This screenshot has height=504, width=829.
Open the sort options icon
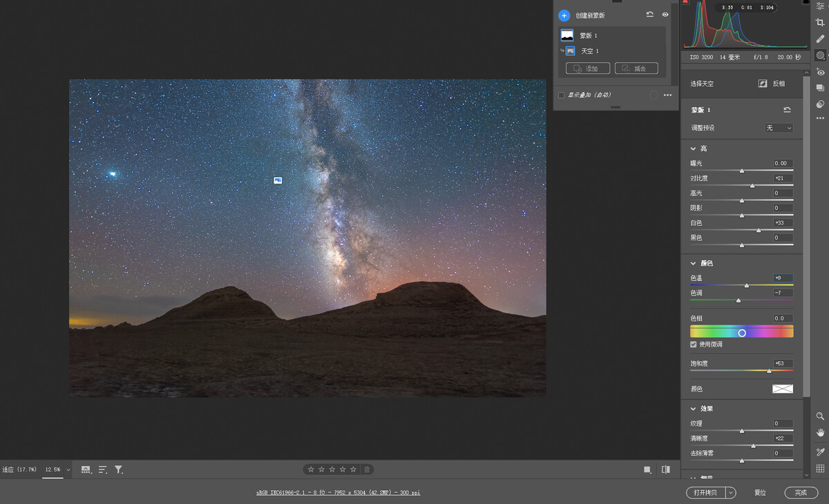point(103,469)
